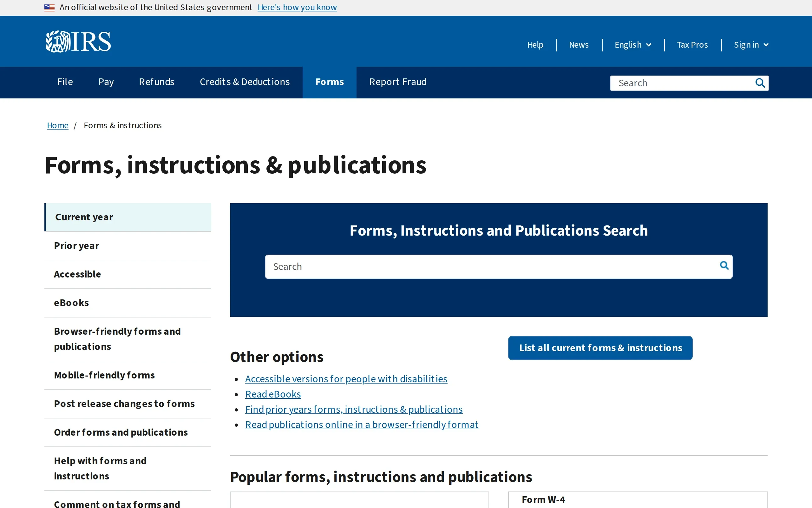Open Mobile-friendly forms sidebar item

pyautogui.click(x=128, y=375)
